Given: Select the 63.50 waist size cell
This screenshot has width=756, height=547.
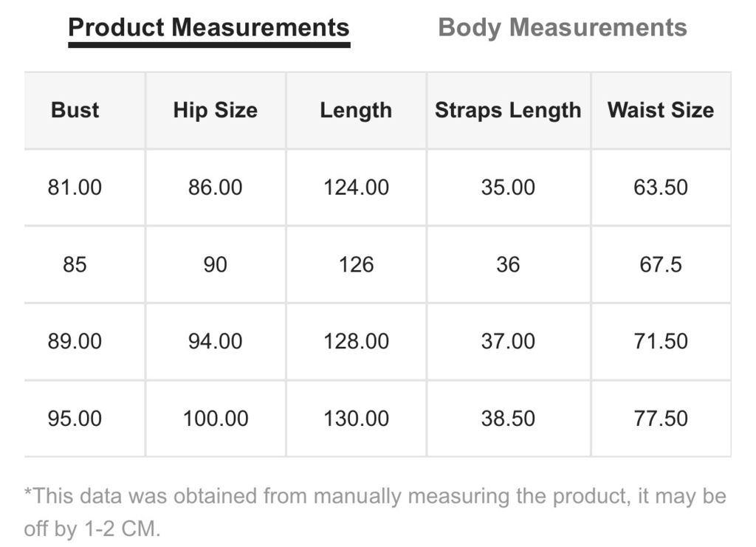Looking at the screenshot, I should point(661,187).
